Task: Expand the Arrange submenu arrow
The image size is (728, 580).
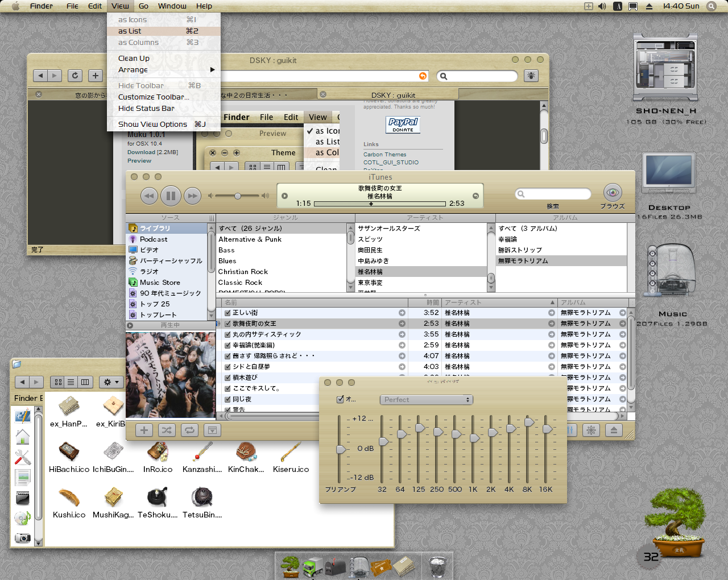Action: coord(213,69)
